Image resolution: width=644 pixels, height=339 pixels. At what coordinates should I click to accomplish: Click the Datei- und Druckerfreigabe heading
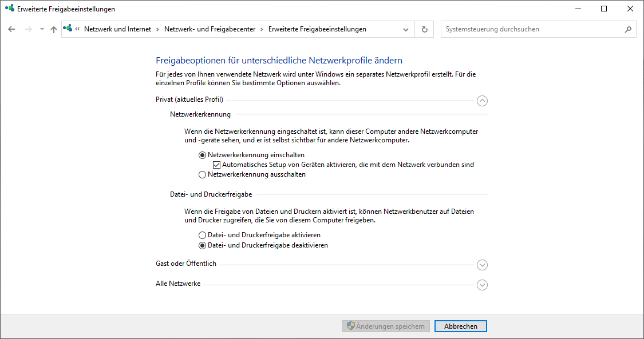tap(211, 194)
